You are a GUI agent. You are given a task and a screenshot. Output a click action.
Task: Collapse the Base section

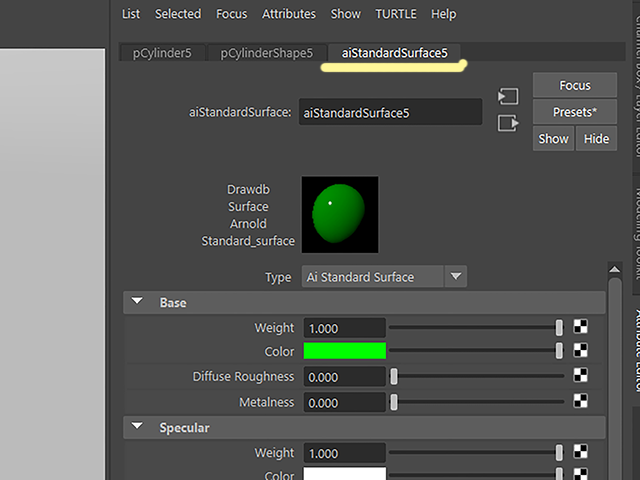(137, 302)
